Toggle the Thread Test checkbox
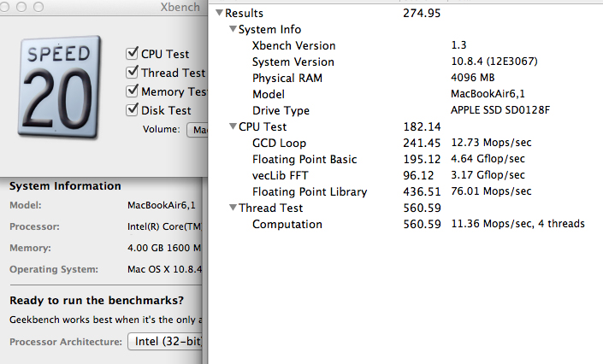This screenshot has width=603, height=364. pos(132,72)
